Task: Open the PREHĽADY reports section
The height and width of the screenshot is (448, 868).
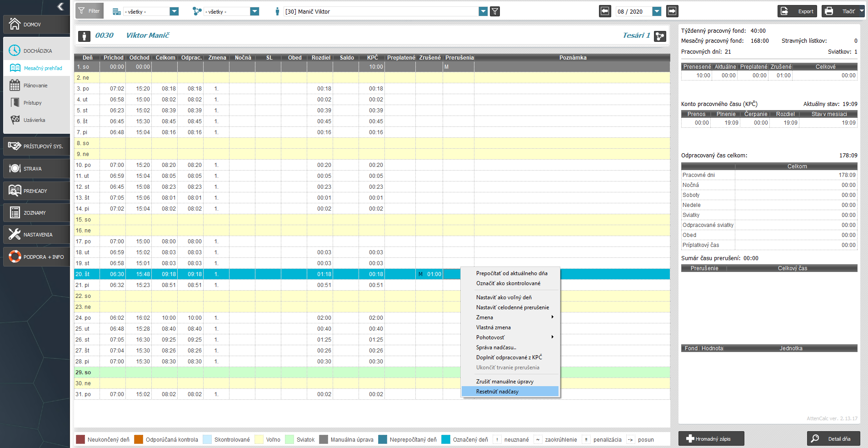Action: [x=36, y=191]
